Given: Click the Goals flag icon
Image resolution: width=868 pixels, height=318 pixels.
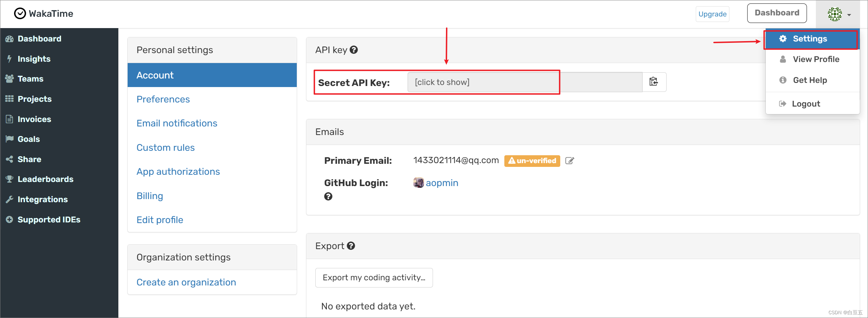Looking at the screenshot, I should [x=9, y=139].
